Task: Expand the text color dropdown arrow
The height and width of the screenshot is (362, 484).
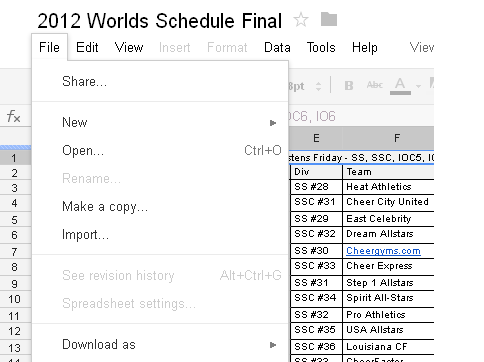Action: click(x=418, y=86)
